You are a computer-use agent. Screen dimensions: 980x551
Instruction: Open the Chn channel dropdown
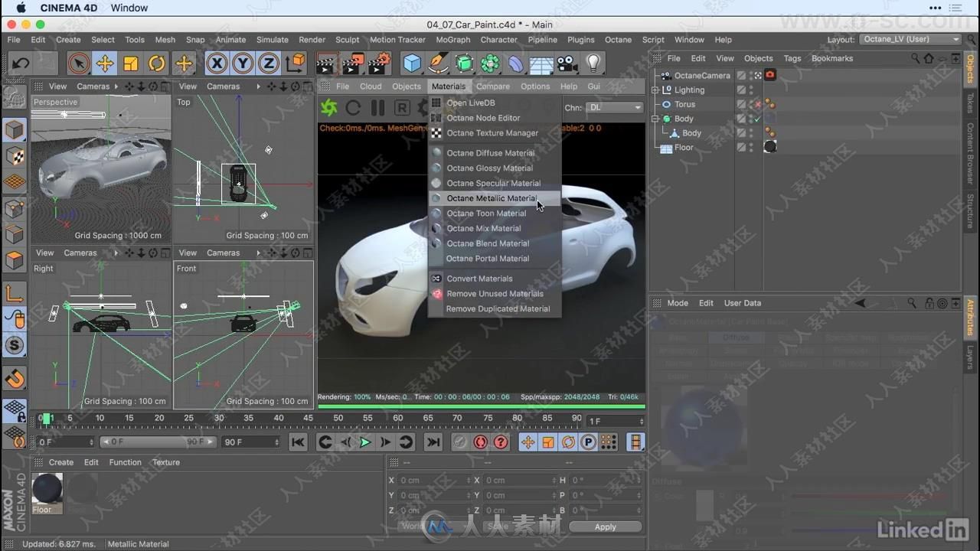coord(615,108)
